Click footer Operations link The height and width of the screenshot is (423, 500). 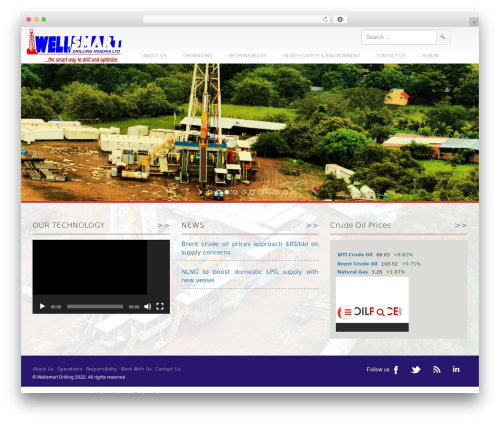[69, 369]
